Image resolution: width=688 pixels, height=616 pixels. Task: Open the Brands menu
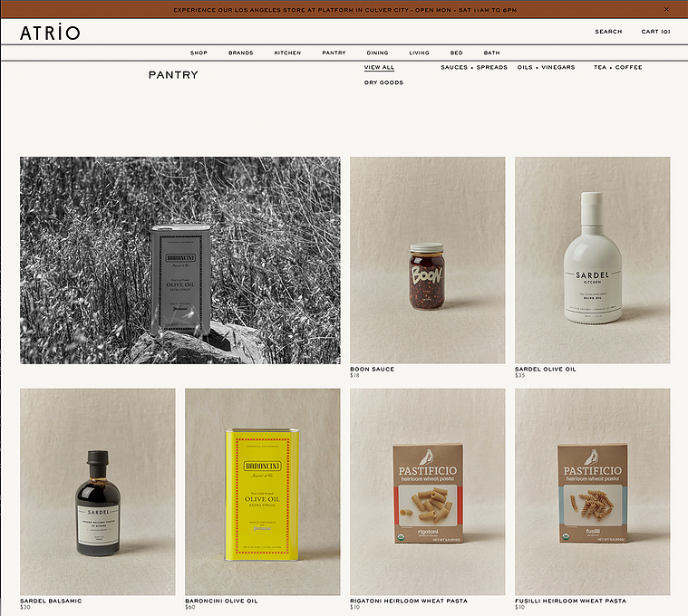pos(241,53)
